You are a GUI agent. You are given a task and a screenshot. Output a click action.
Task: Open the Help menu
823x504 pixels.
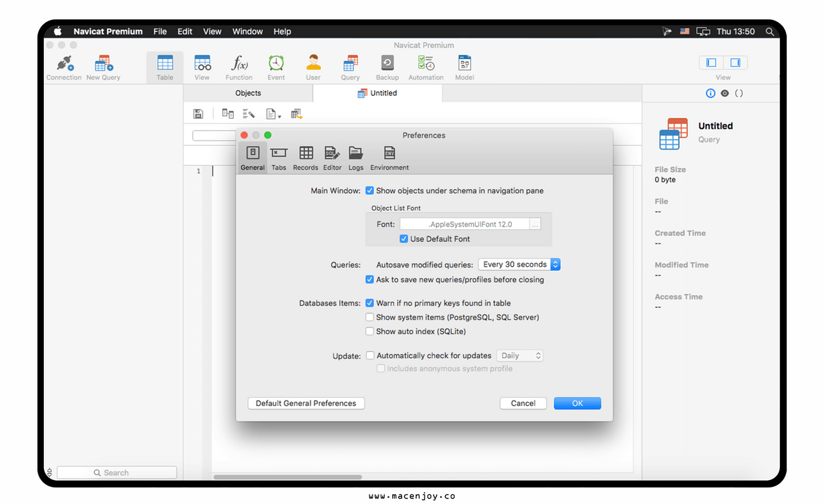pyautogui.click(x=283, y=32)
